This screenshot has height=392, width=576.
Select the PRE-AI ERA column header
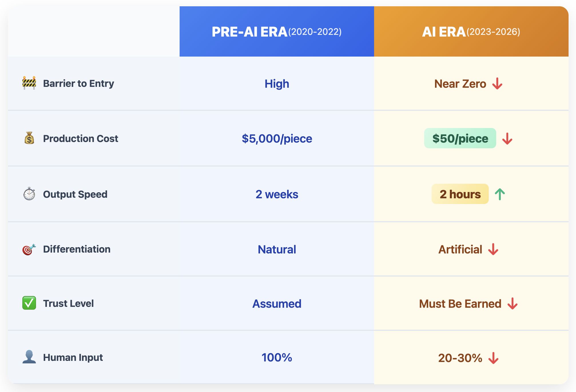pos(277,32)
